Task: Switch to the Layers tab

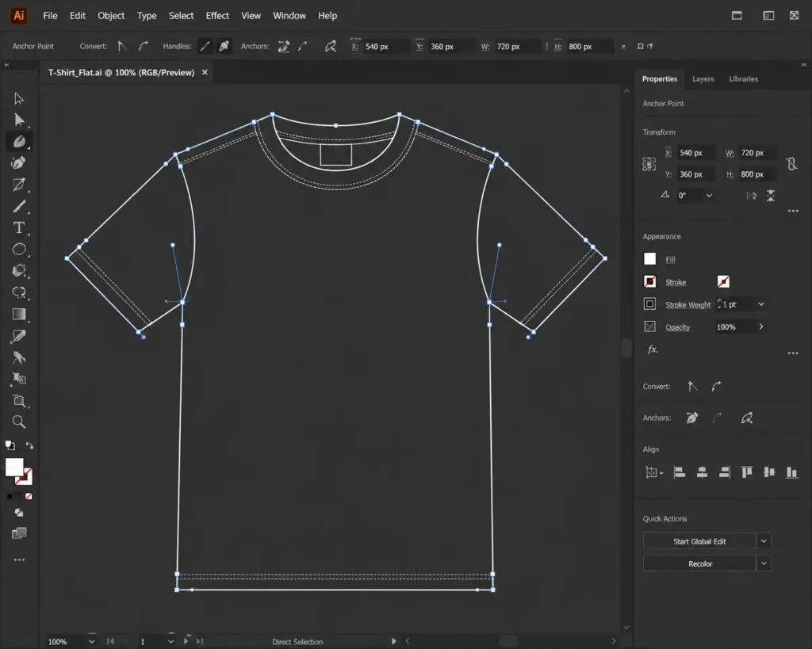Action: coord(703,78)
